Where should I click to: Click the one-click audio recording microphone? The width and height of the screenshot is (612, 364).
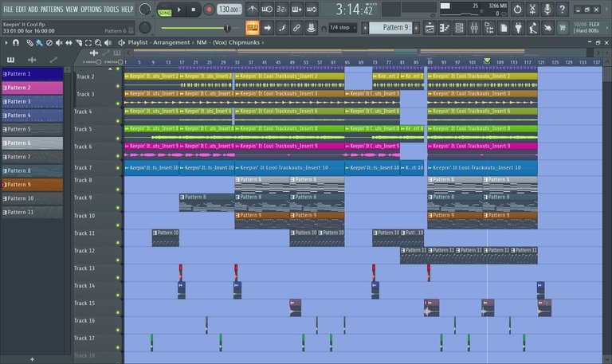[x=547, y=9]
